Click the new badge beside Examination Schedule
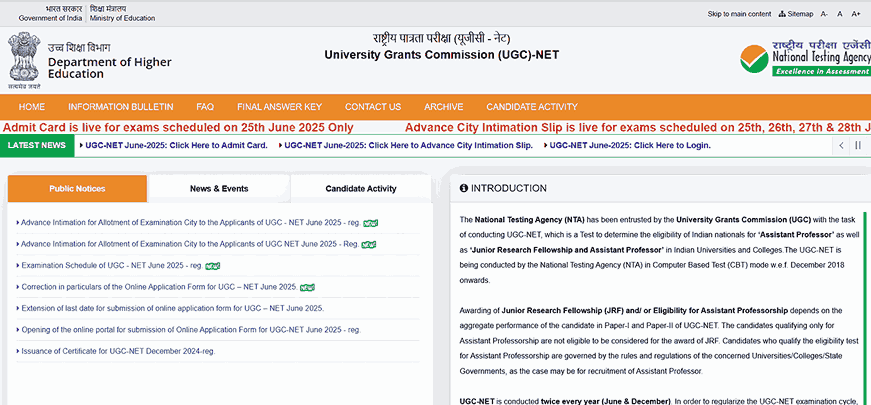This screenshot has height=405, width=871. click(213, 266)
